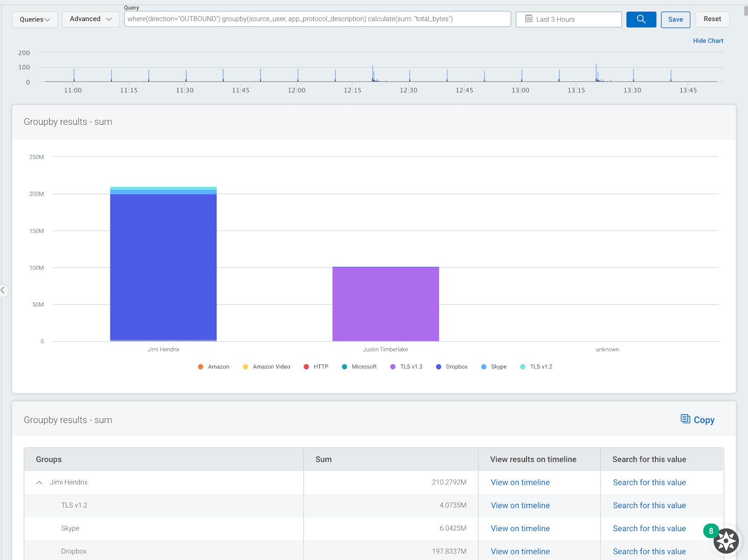Click inside the query input field
The height and width of the screenshot is (560, 748).
click(317, 19)
